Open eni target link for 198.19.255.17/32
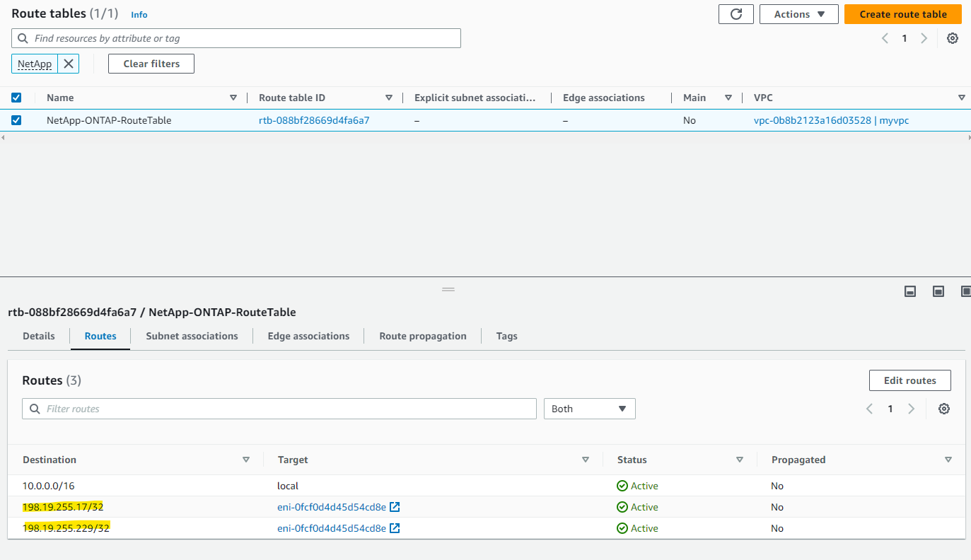The height and width of the screenshot is (560, 971). pos(332,507)
